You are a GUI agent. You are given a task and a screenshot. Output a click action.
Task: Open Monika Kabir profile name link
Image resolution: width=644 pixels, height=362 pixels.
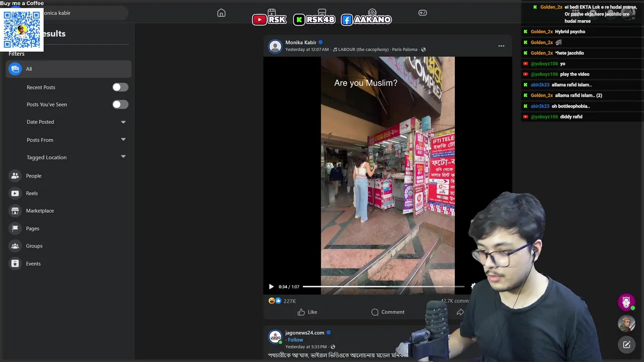click(x=301, y=43)
